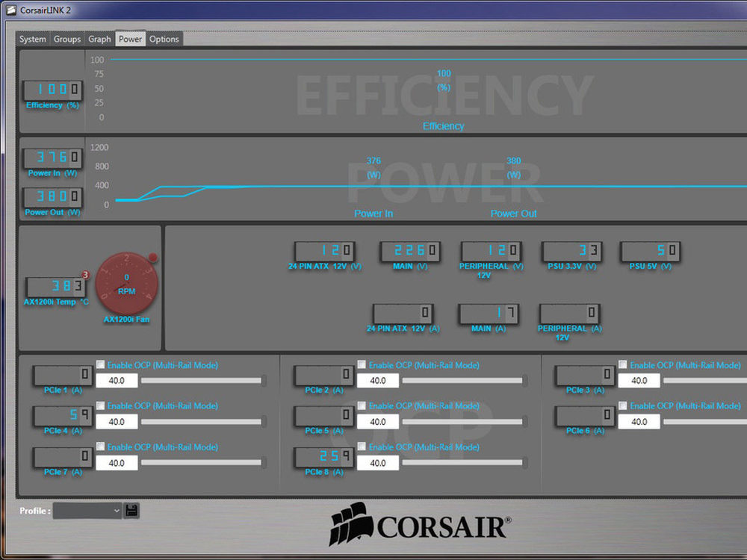Viewport: 747px width, 560px height.
Task: Click the Power In (W) digital readout
Action: click(52, 158)
